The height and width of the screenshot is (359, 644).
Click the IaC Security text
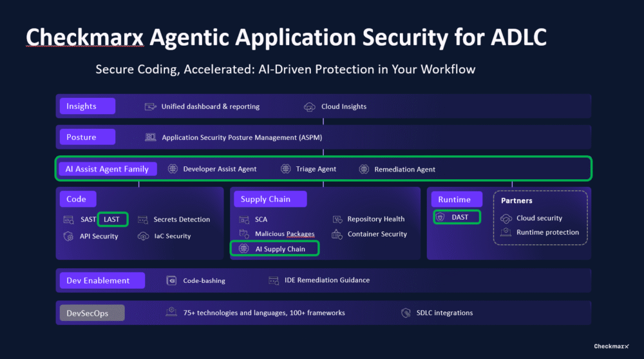pos(173,236)
